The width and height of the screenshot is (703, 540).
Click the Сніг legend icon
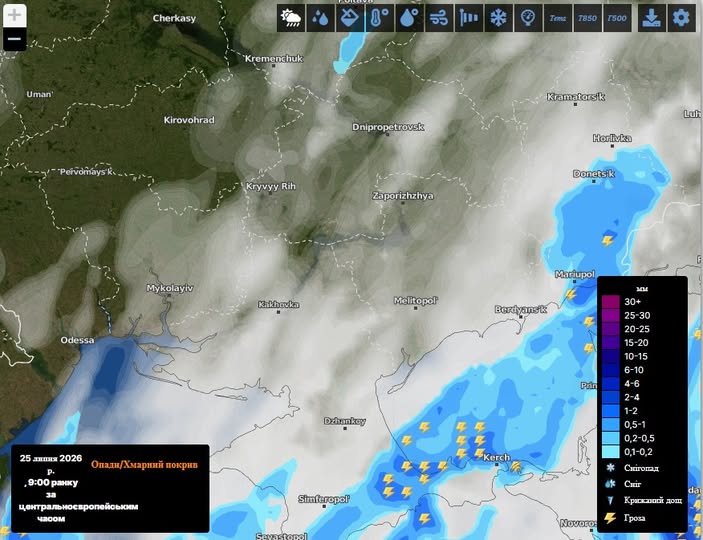point(610,484)
